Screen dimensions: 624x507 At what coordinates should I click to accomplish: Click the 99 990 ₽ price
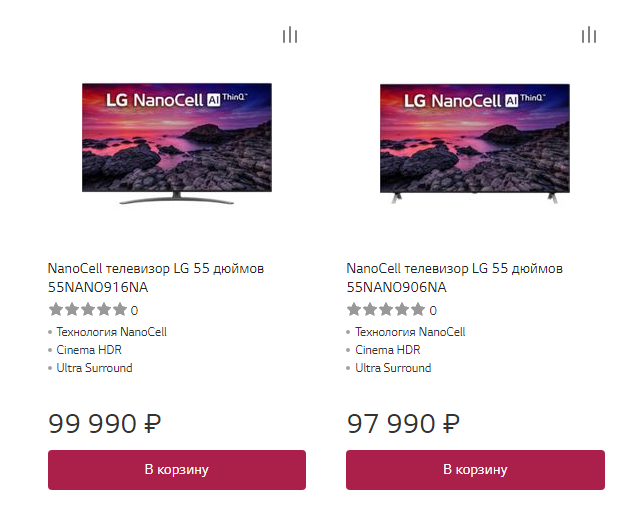click(x=104, y=423)
